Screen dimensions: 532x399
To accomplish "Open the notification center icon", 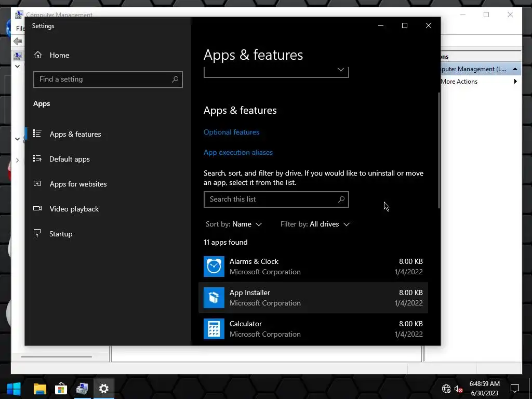I will point(515,389).
